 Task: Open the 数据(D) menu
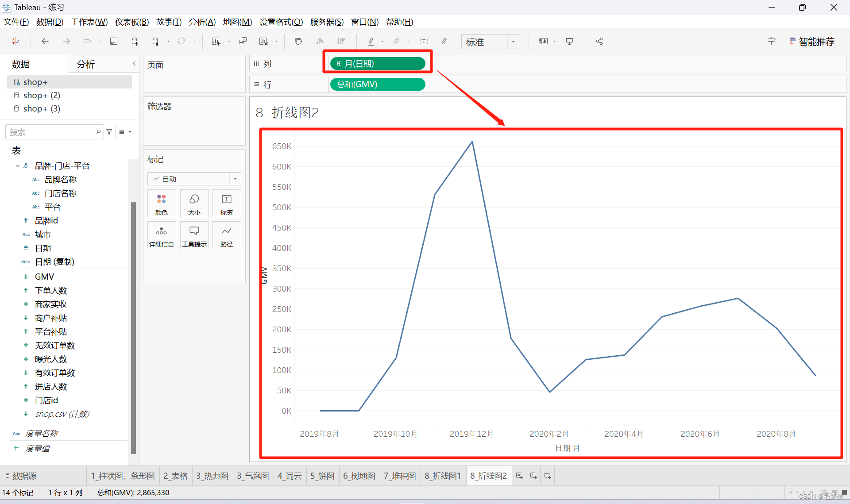point(50,22)
